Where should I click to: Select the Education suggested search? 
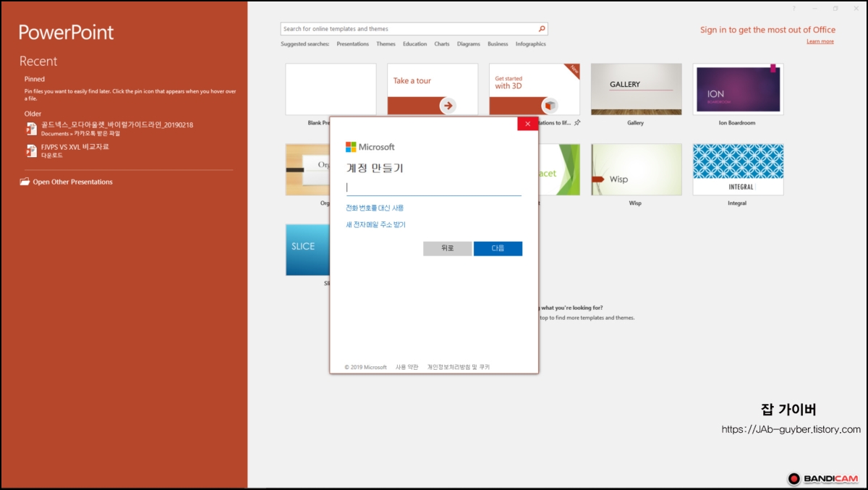click(x=414, y=44)
